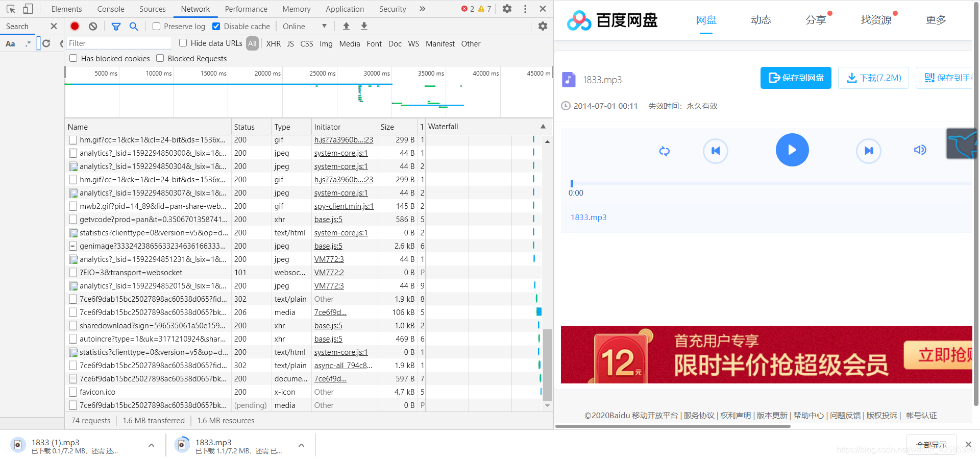The width and height of the screenshot is (980, 459).
Task: Toggle the network filter funnel icon
Action: pyautogui.click(x=116, y=26)
